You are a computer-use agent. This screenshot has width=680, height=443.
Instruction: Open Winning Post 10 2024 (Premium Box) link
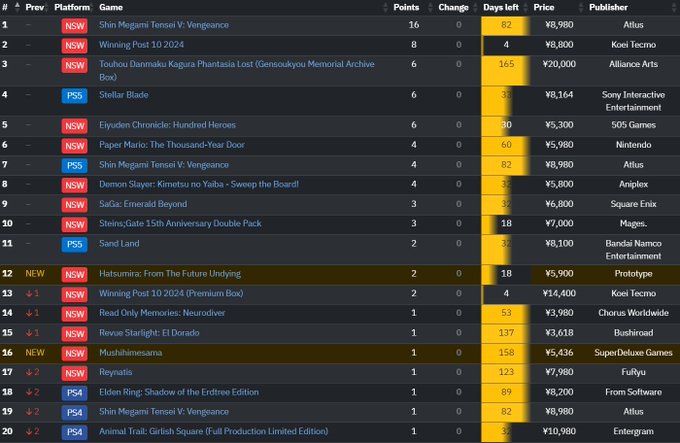[171, 293]
